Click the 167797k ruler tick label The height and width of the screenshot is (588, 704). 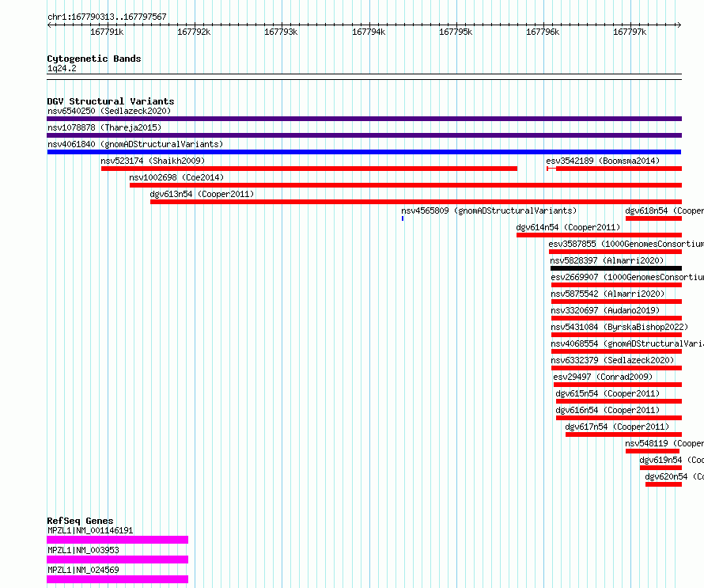630,32
